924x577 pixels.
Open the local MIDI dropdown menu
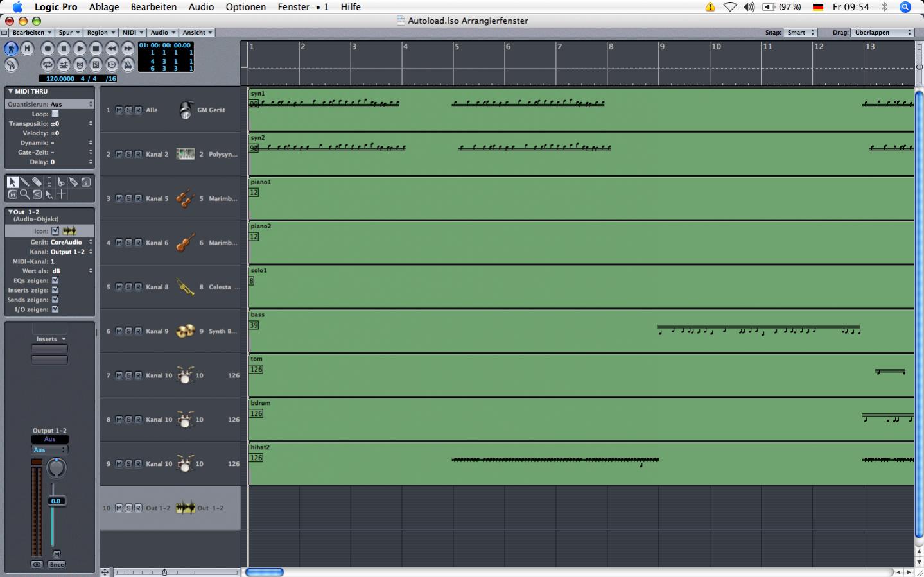(x=133, y=33)
